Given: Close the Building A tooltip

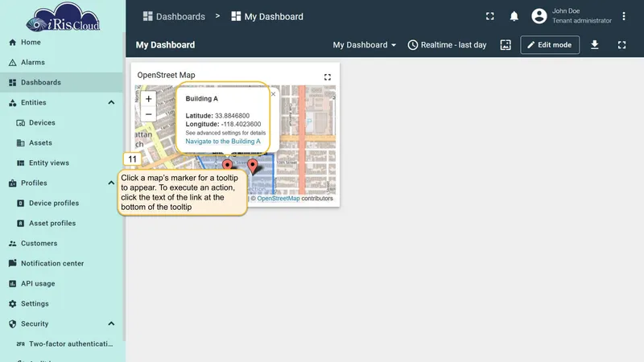Looking at the screenshot, I should coord(273,94).
